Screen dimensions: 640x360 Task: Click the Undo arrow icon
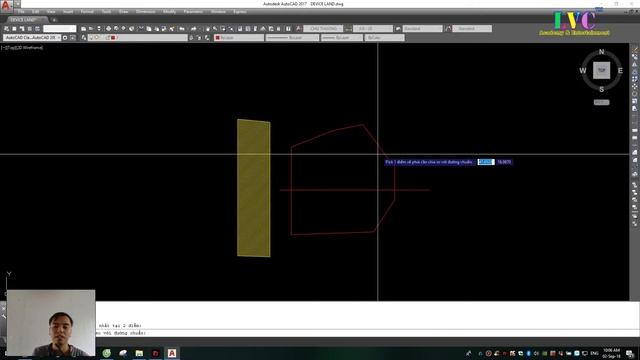182,29
